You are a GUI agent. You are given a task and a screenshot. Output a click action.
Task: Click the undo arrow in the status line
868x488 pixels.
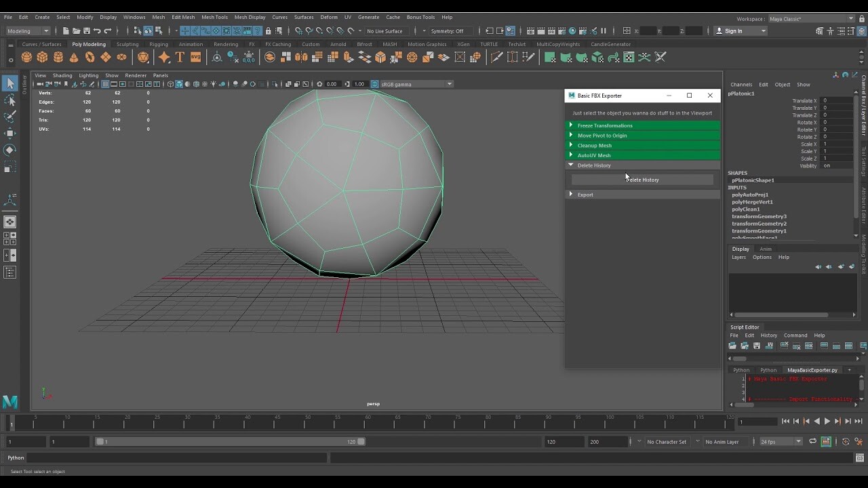(x=97, y=31)
